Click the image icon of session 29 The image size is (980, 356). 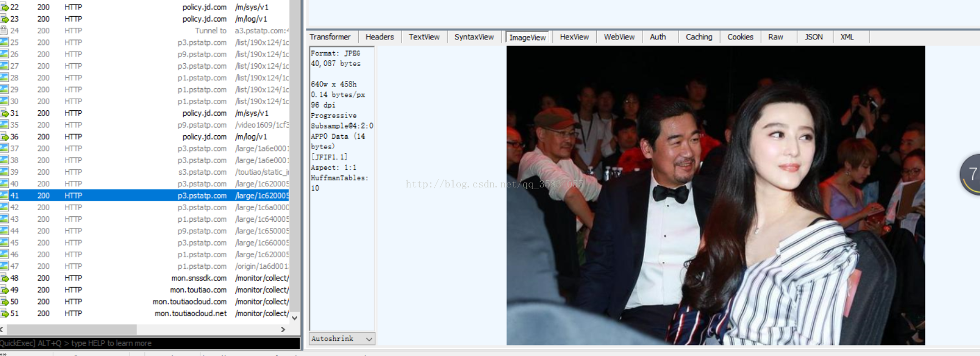(x=4, y=89)
